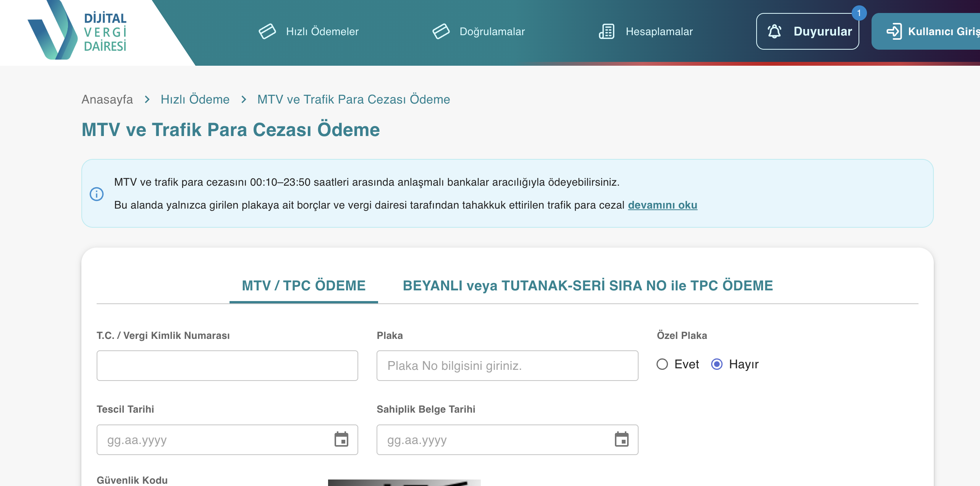980x486 pixels.
Task: Click the Doğrulamalar card icon
Action: [441, 31]
